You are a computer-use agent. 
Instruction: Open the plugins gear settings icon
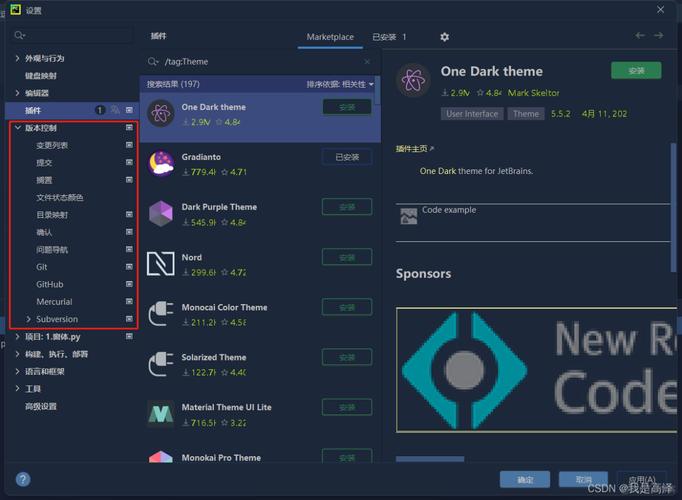pyautogui.click(x=445, y=37)
